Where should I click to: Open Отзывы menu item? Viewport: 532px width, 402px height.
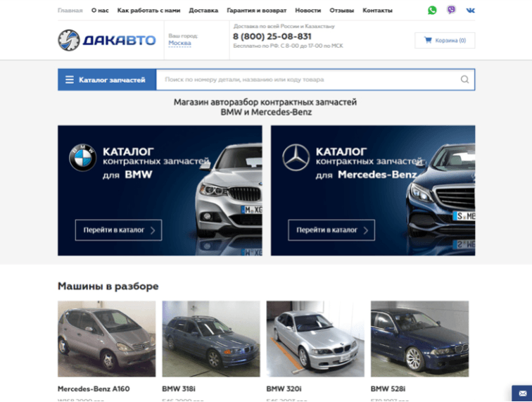(x=342, y=11)
